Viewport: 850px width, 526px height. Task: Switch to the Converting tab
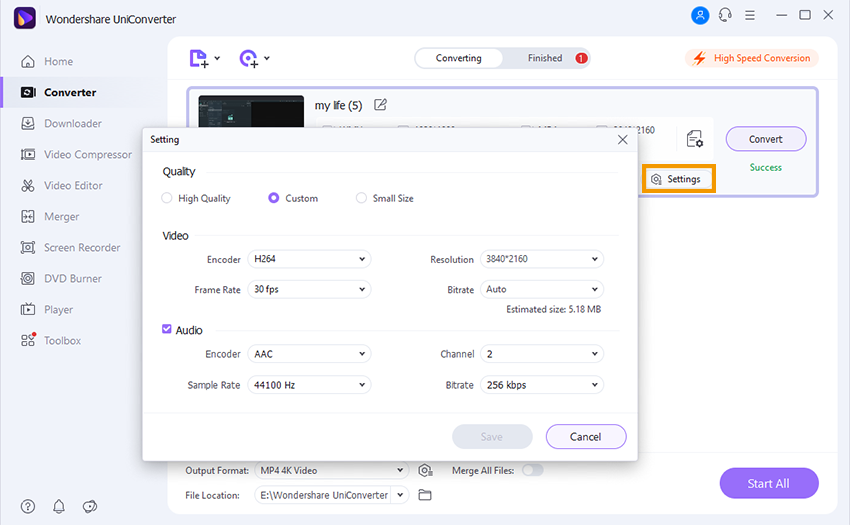(x=459, y=58)
